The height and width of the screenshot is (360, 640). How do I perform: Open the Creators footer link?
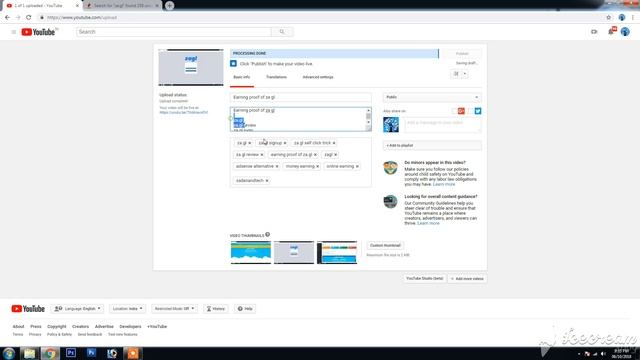(x=80, y=327)
